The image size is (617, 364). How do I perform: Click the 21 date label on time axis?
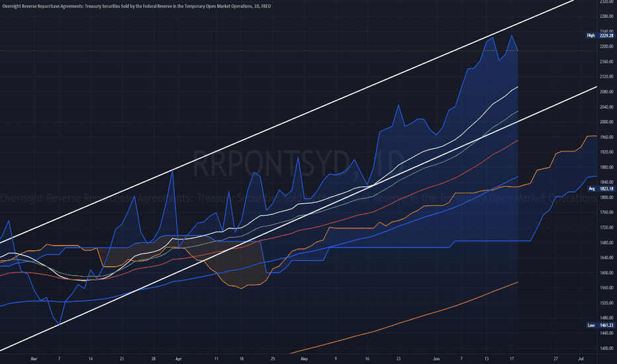[122, 359]
